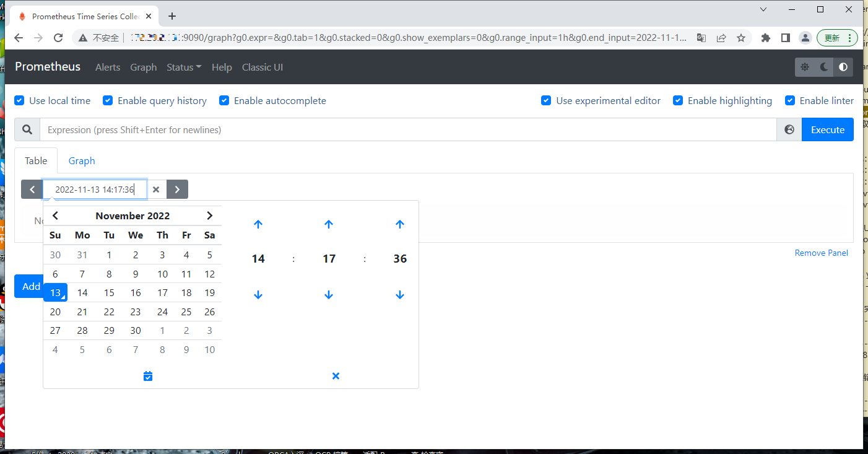Open the metrics explorer globe icon

pyautogui.click(x=789, y=129)
